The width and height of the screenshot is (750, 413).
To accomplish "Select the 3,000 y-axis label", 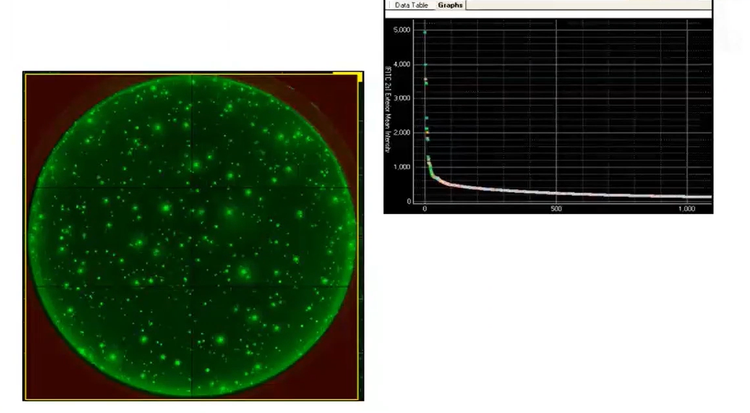I will point(402,98).
